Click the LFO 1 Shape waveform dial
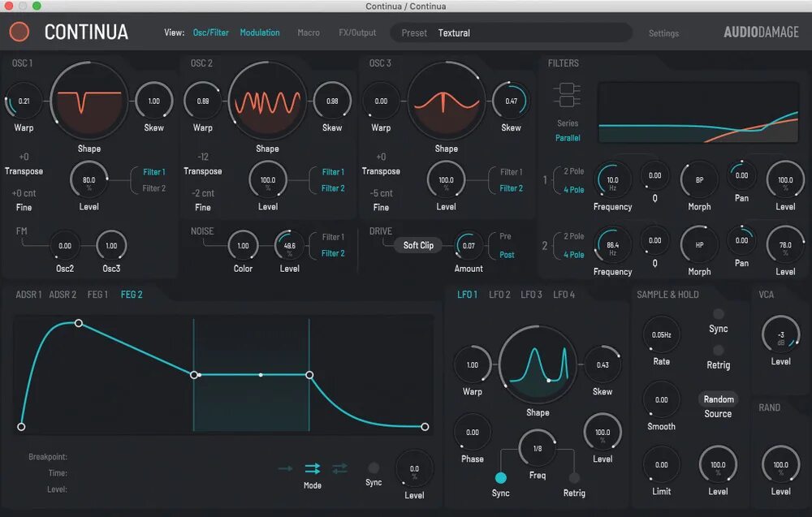 tap(538, 365)
